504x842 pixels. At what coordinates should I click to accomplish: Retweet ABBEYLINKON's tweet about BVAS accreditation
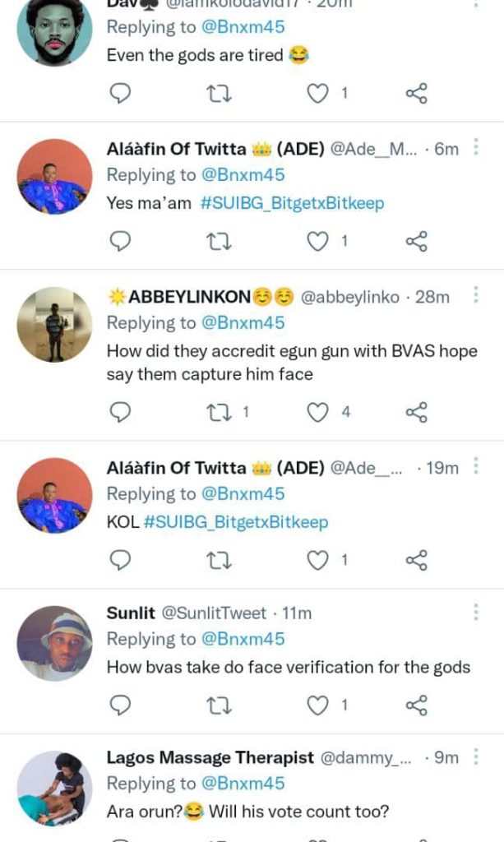[x=219, y=412]
